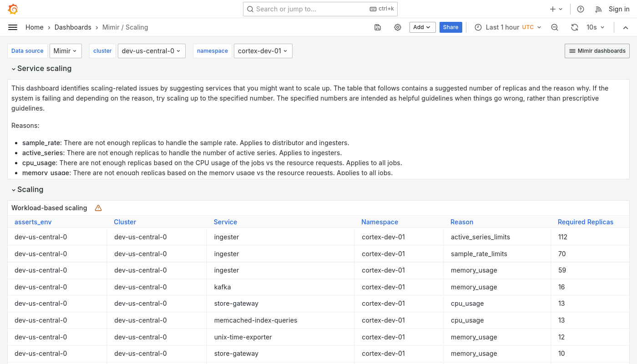This screenshot has height=364, width=637.
Task: Click the warning icon on Workload-based scaling
Action: tap(98, 208)
